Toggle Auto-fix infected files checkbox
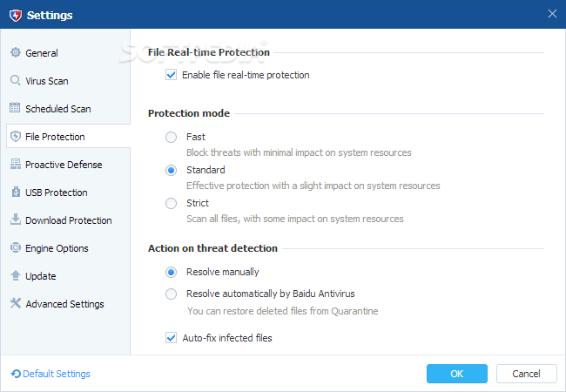Image resolution: width=566 pixels, height=392 pixels. pos(171,338)
